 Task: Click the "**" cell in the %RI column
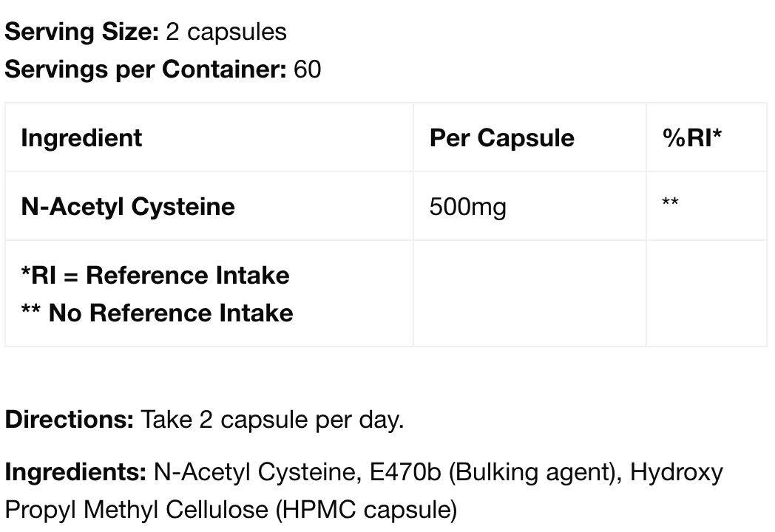tap(670, 203)
